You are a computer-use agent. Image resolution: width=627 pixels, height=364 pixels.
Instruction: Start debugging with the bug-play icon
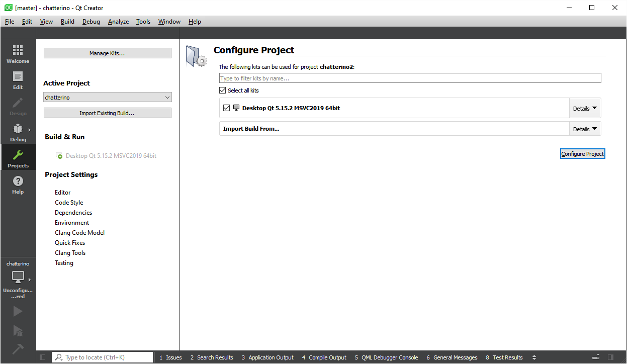pos(18,330)
